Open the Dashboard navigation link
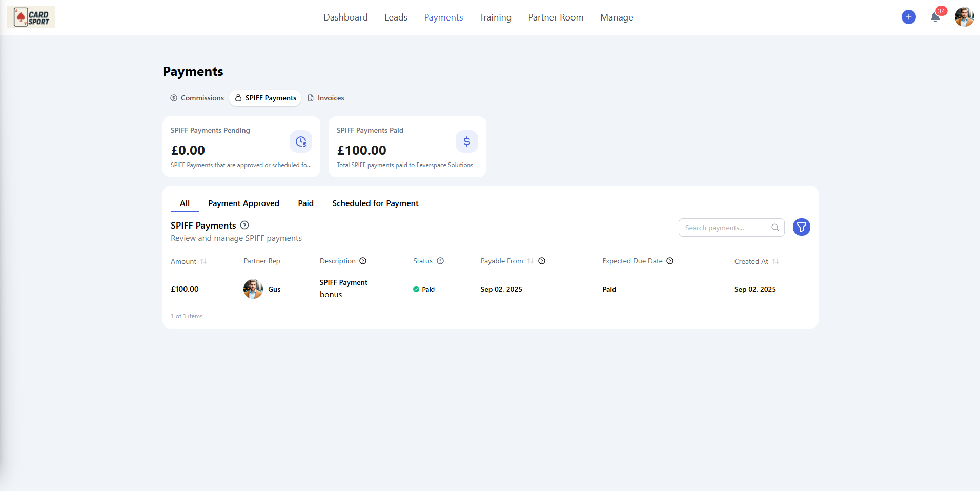980x491 pixels. tap(345, 17)
